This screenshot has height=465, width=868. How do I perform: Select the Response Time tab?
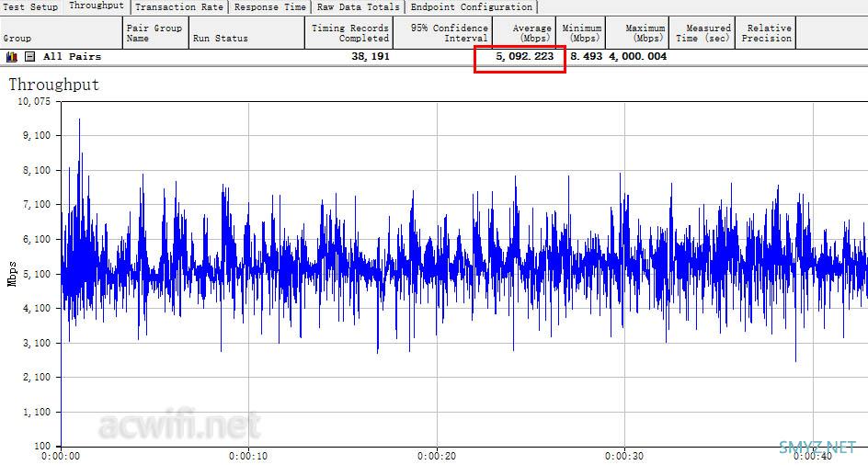pyautogui.click(x=269, y=7)
